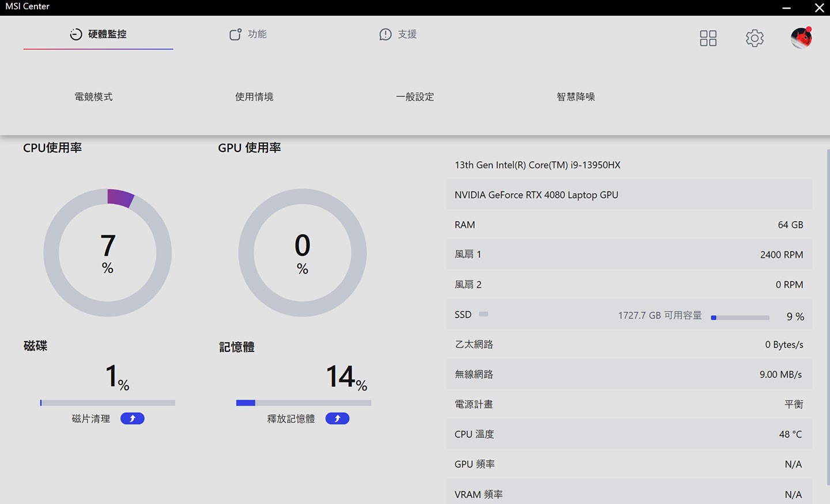Image resolution: width=830 pixels, height=504 pixels.
Task: Select 使用情境 user scenario
Action: point(254,97)
